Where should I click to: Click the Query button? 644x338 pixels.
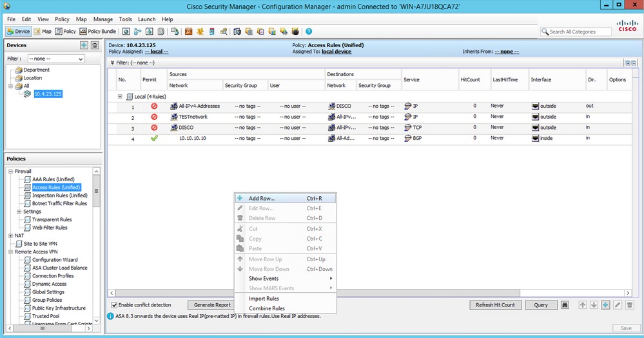click(541, 305)
